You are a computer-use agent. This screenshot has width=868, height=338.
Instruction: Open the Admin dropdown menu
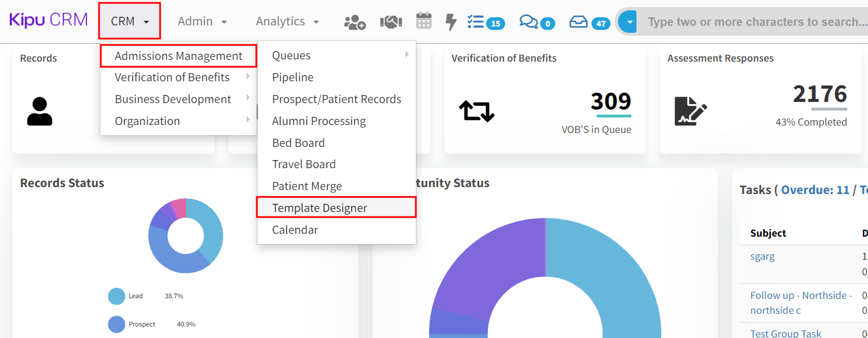click(202, 21)
